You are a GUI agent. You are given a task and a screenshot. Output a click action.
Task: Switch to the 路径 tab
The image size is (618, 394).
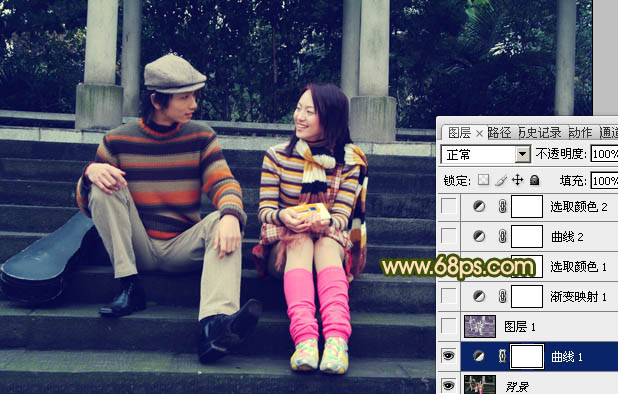coord(500,133)
